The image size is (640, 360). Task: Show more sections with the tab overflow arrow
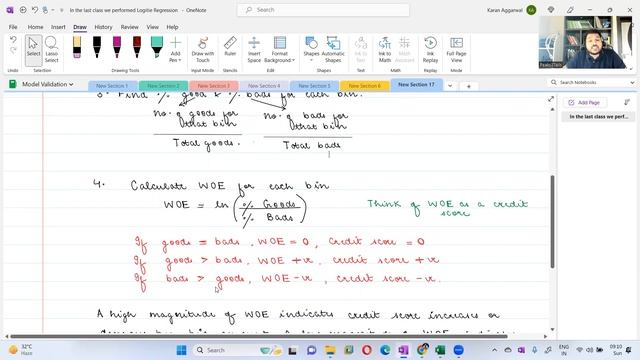coord(450,86)
